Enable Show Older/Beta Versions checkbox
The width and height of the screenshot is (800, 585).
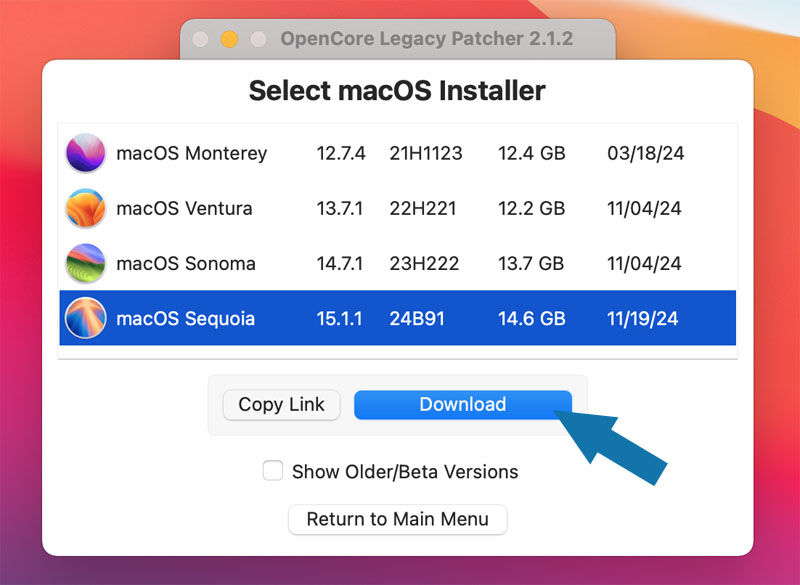tap(273, 471)
